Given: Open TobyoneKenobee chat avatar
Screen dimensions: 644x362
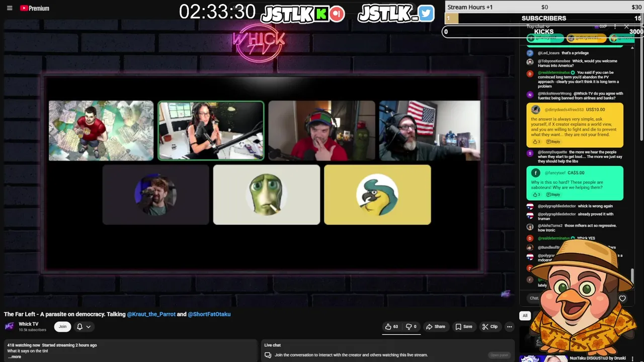Looking at the screenshot, I should [x=530, y=62].
